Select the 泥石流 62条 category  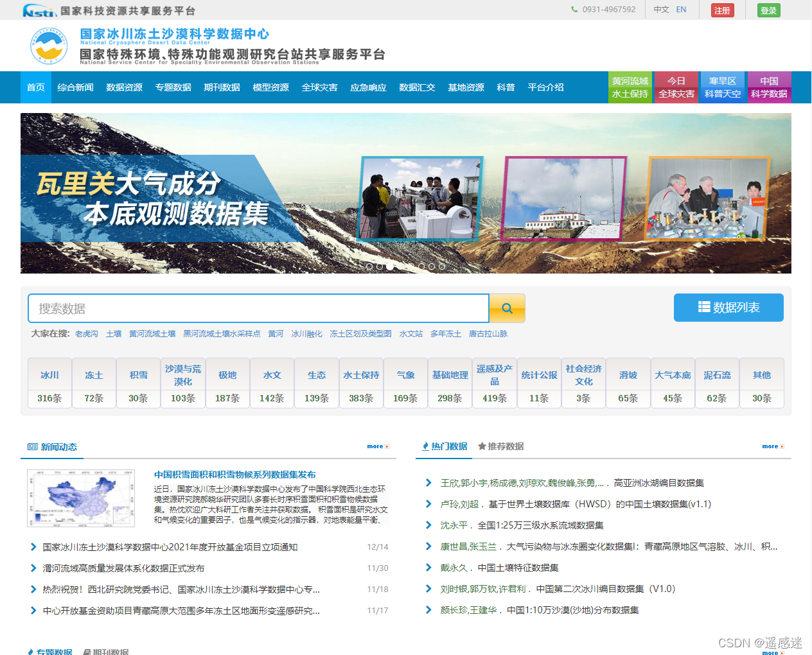pyautogui.click(x=718, y=383)
